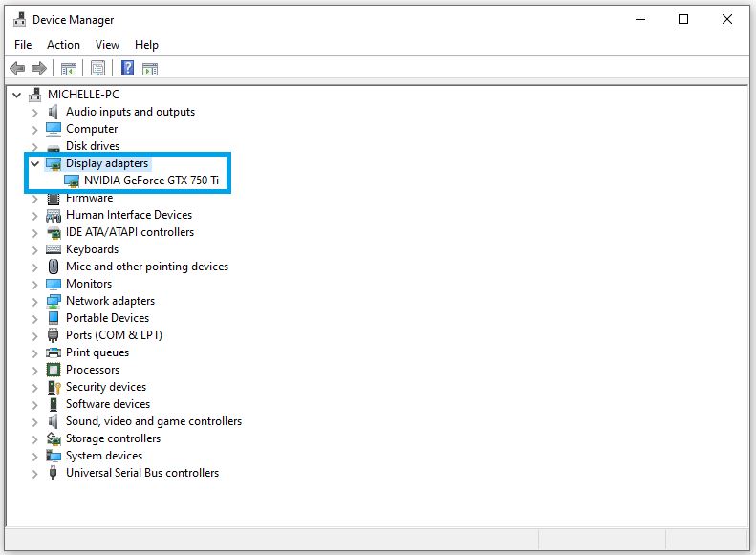756x555 pixels.
Task: Open the View menu
Action: (107, 45)
